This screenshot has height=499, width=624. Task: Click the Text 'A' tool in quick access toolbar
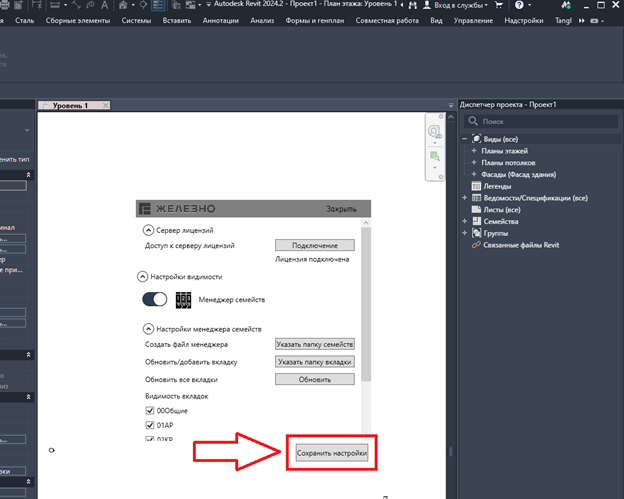coord(104,5)
